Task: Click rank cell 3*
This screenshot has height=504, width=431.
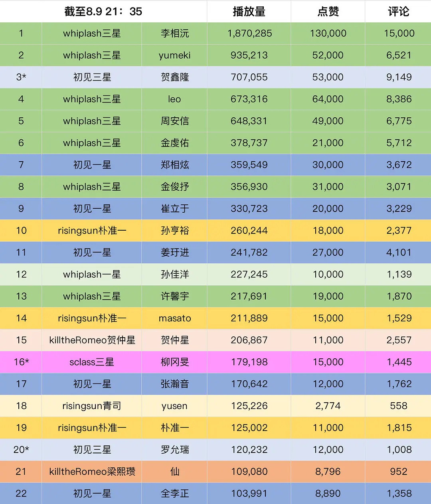Action: pos(21,77)
